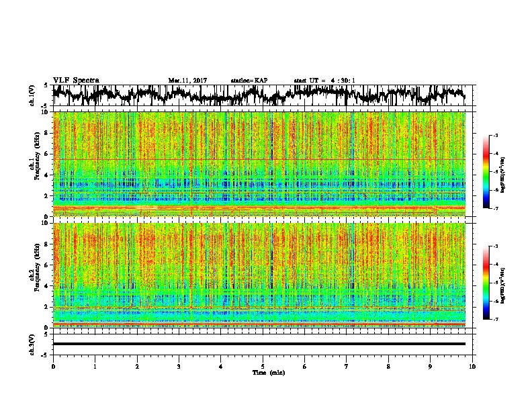
Task: Click the ch.2 "Frequency (kHz)" axis label
Action: point(37,267)
